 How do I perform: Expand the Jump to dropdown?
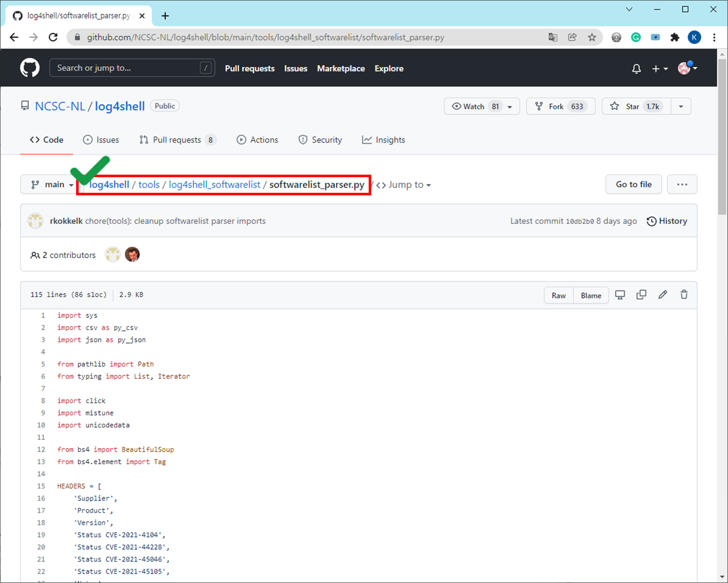coord(404,185)
